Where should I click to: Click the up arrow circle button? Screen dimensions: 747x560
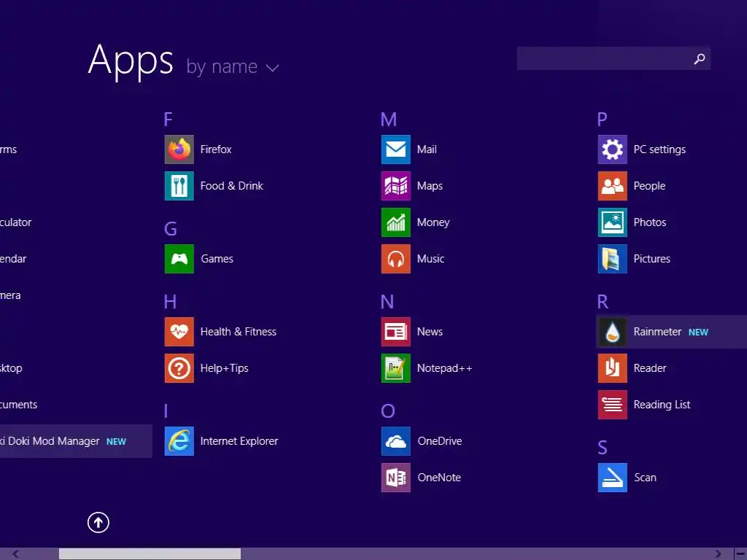98,522
